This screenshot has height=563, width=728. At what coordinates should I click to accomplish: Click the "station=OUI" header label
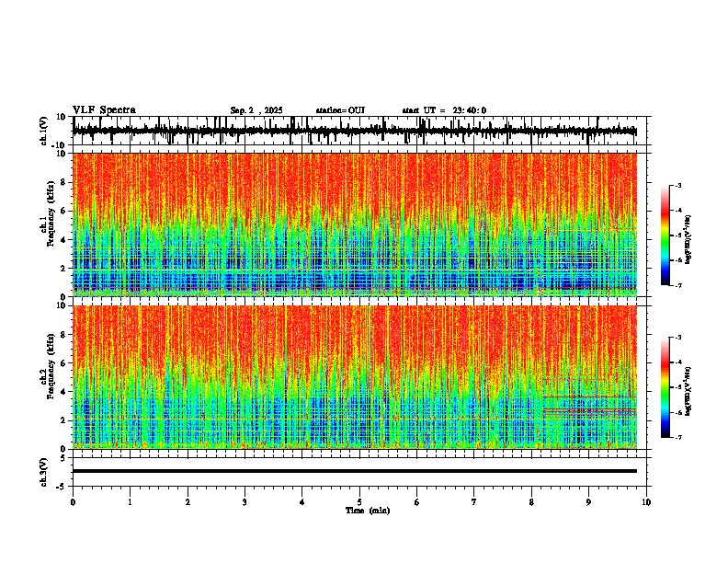pyautogui.click(x=340, y=110)
